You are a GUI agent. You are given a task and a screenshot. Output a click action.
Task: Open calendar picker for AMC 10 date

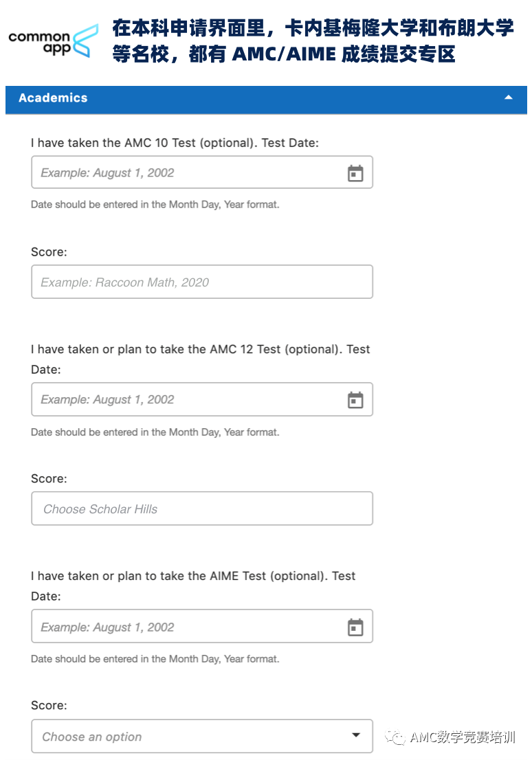click(355, 173)
